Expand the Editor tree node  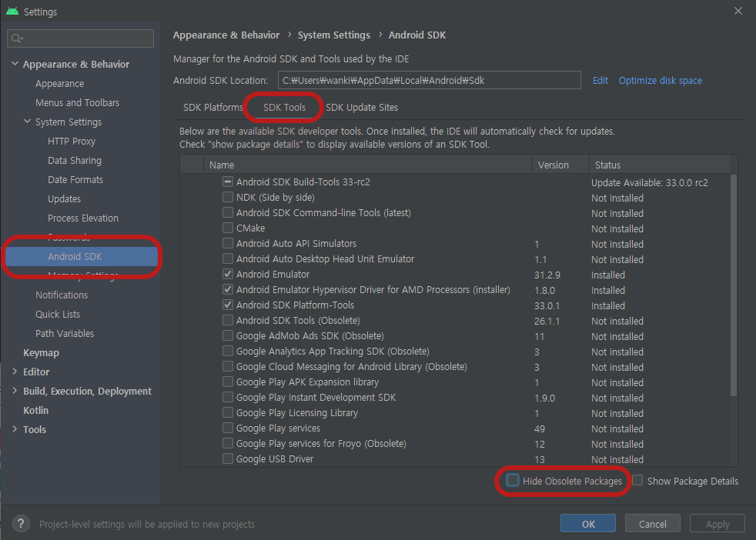click(15, 372)
